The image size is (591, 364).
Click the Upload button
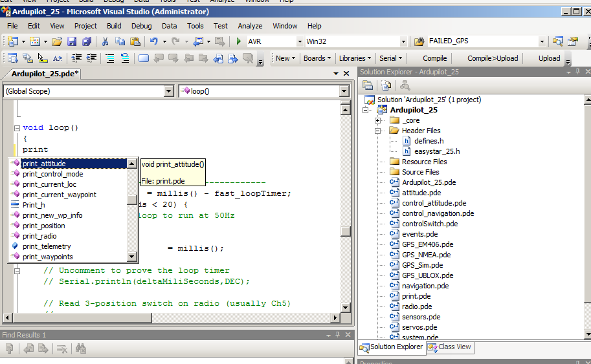coord(549,58)
